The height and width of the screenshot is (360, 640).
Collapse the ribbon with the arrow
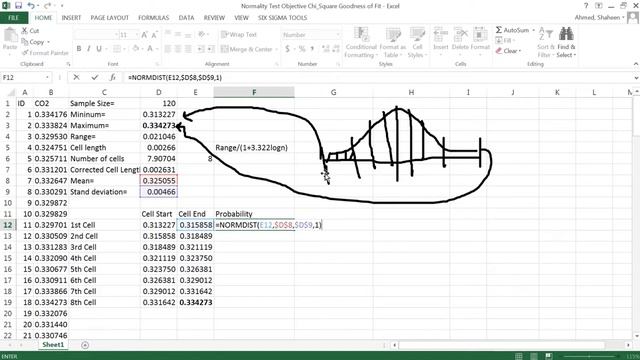click(636, 64)
